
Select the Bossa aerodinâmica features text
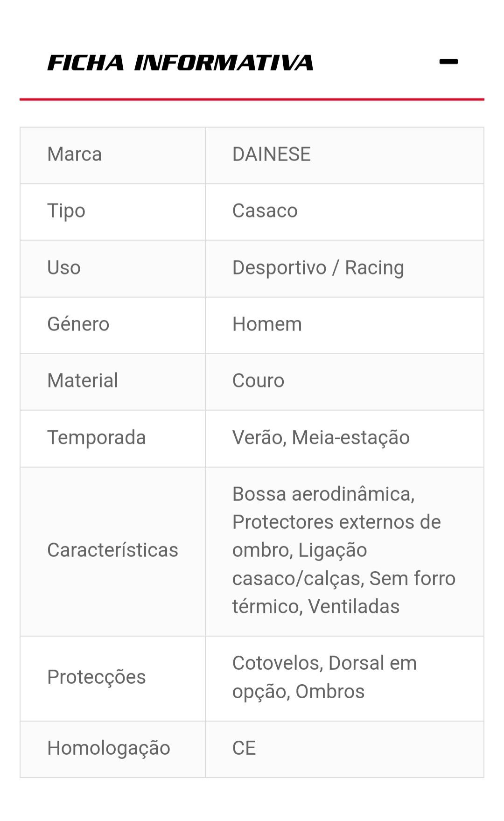tap(323, 494)
